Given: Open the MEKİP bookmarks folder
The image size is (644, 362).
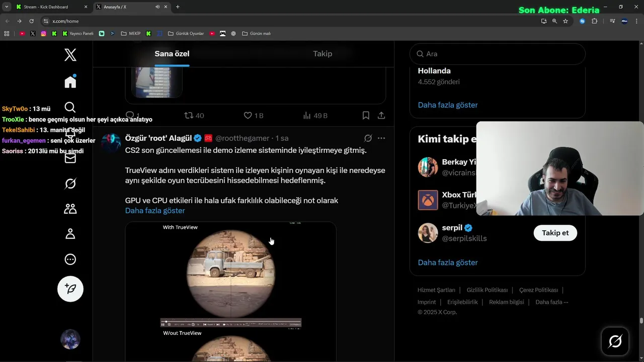Looking at the screenshot, I should [130, 34].
